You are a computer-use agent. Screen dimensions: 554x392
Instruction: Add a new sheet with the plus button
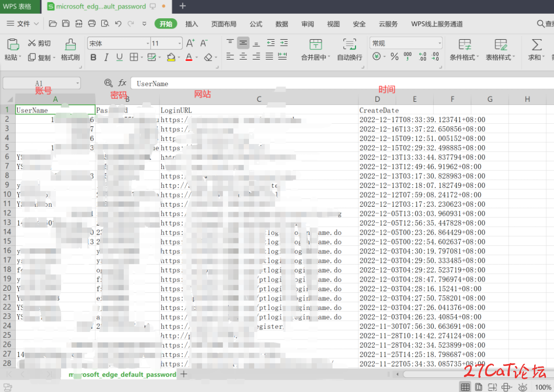pyautogui.click(x=184, y=374)
